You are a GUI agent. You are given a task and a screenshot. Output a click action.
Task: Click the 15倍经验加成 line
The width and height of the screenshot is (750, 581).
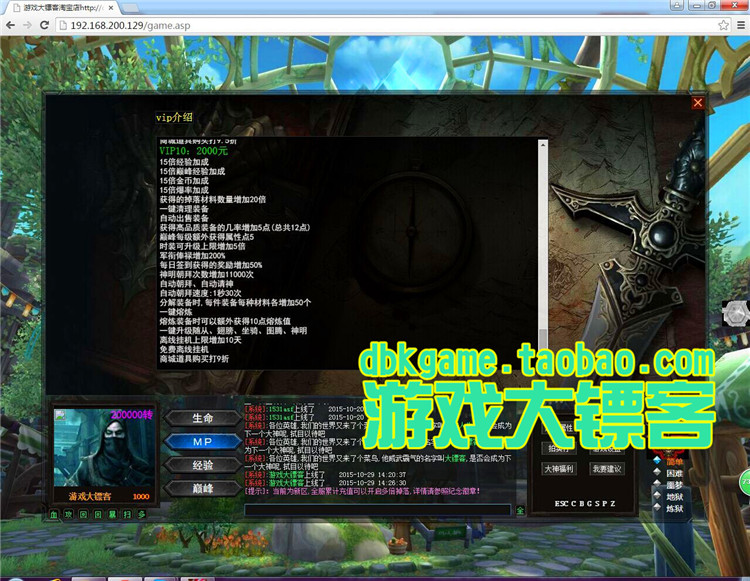pos(184,162)
